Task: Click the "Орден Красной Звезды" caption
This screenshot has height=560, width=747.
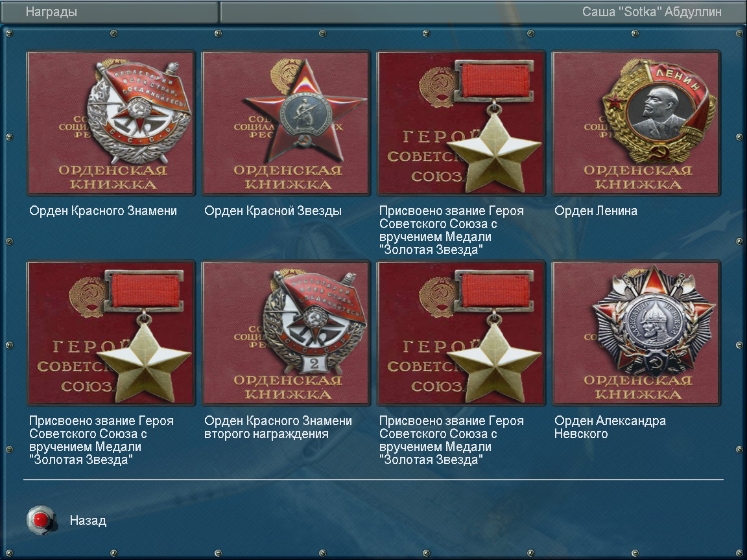Action: tap(273, 211)
